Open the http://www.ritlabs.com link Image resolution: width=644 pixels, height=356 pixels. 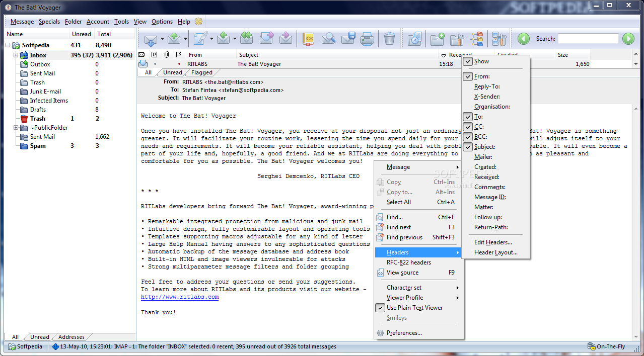pos(180,297)
